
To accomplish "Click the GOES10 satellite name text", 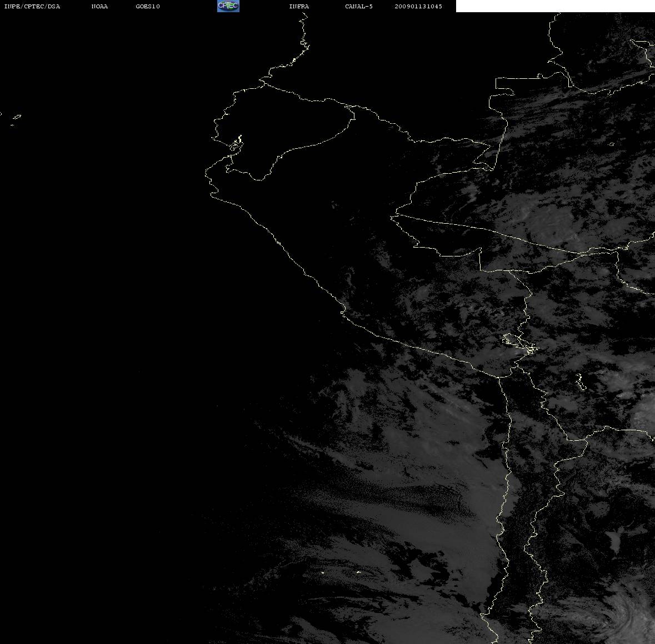I will pos(147,6).
